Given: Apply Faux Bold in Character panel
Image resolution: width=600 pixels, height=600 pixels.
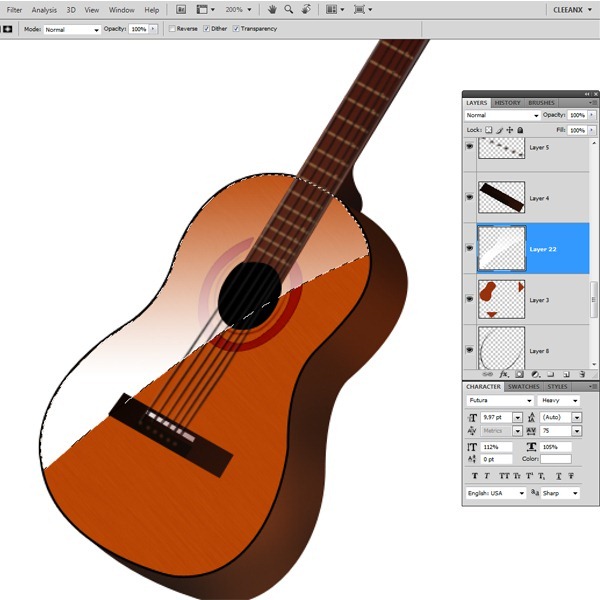Looking at the screenshot, I should click(475, 476).
